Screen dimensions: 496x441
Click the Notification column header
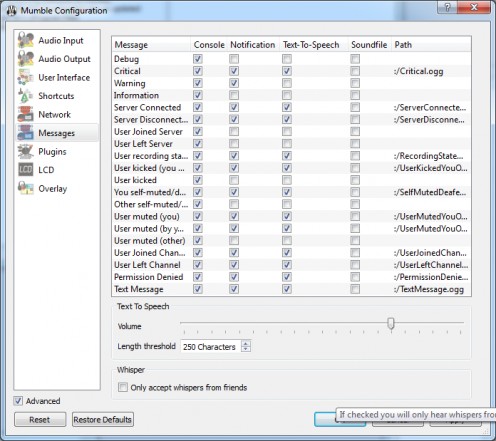pyautogui.click(x=253, y=45)
